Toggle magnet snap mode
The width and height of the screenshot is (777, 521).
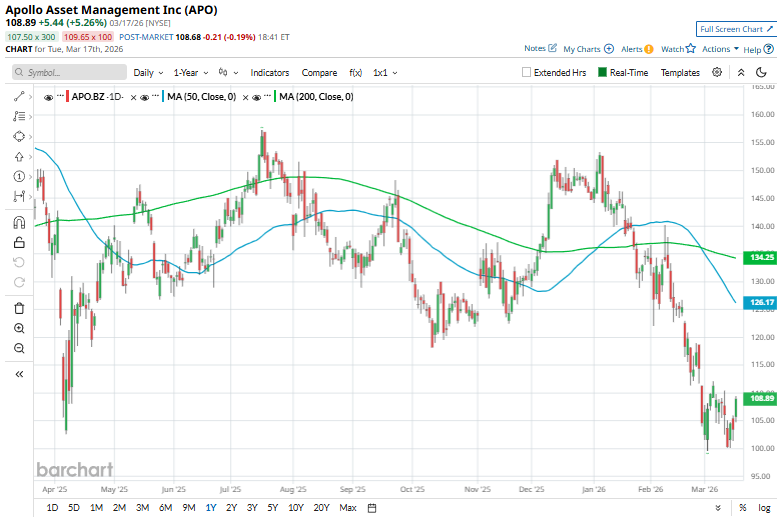tap(19, 223)
